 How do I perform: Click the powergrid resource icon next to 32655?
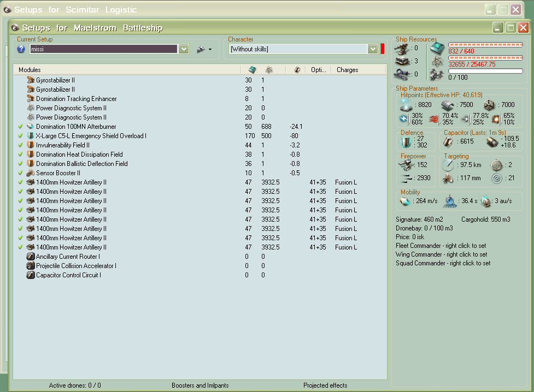[437, 62]
